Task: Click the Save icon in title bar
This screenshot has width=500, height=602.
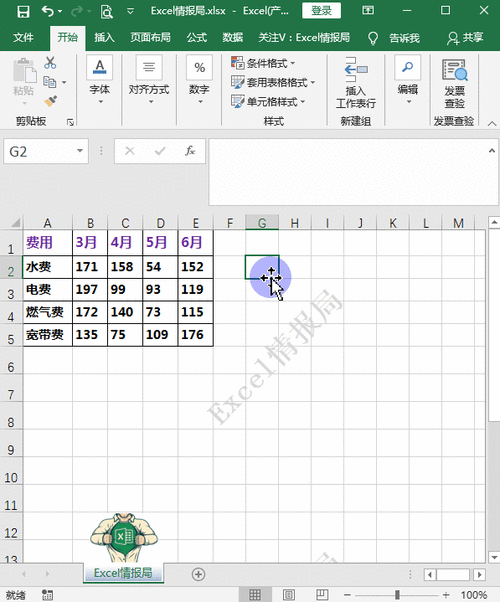Action: (x=23, y=11)
